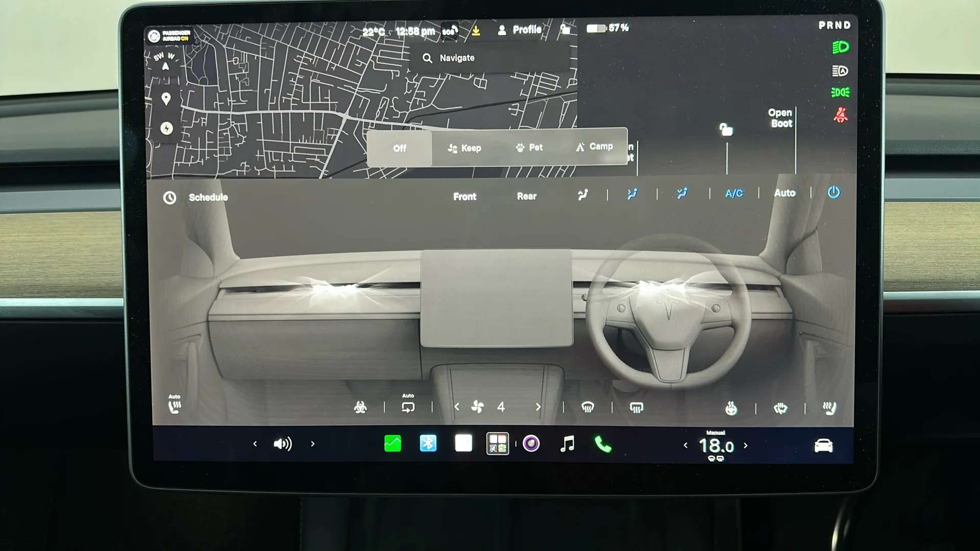980x551 pixels.
Task: Open the dashcam camera app icon
Action: 531,443
